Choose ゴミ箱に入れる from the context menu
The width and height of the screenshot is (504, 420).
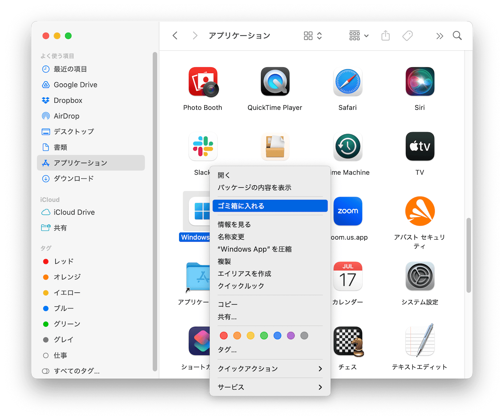(x=270, y=206)
